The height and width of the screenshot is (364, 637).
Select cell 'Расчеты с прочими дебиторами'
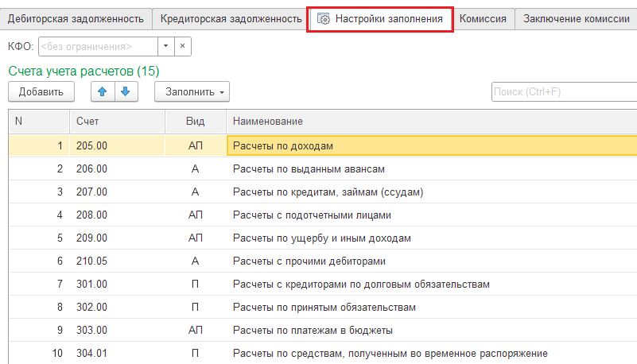[x=432, y=261]
